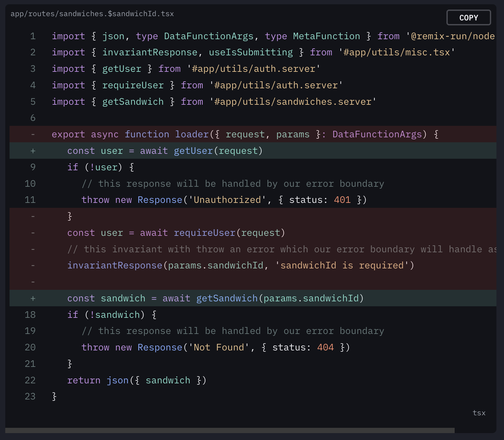Click the removed invariantResponse call line
Image resolution: width=504 pixels, height=440 pixels.
click(x=241, y=265)
